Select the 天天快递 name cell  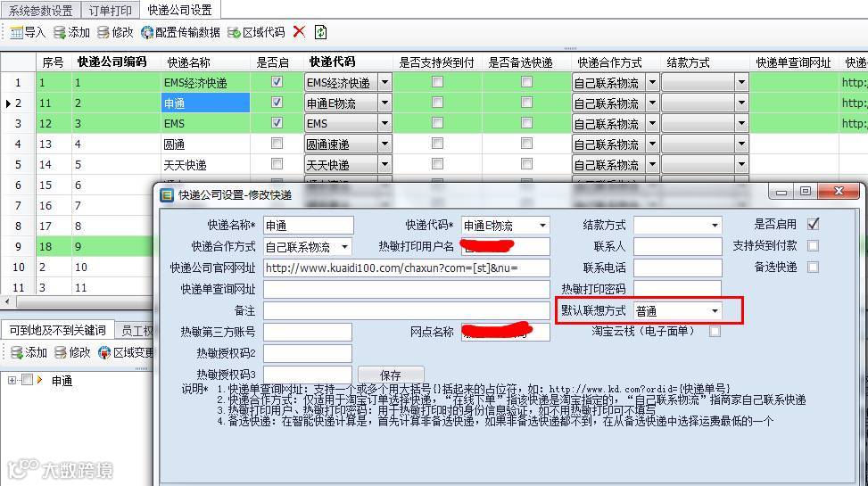pyautogui.click(x=205, y=165)
